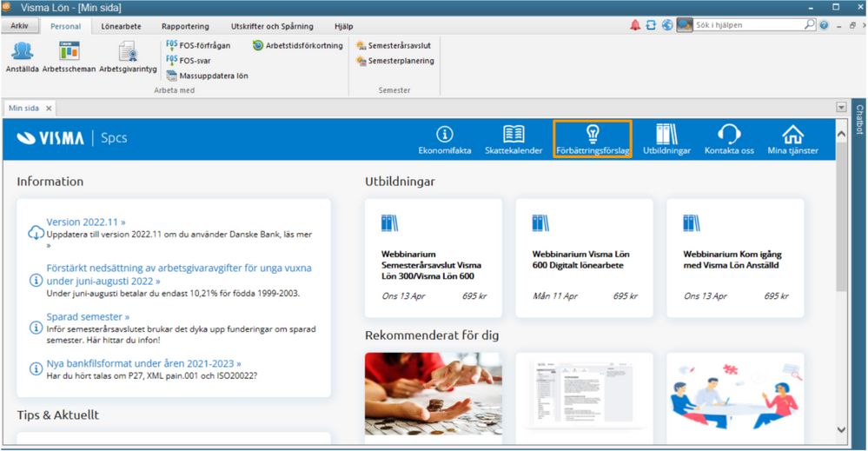
Task: Open the Version 2022.11 link
Action: pyautogui.click(x=86, y=222)
